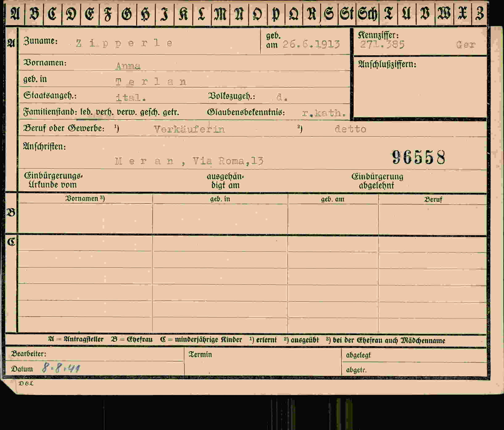Select the address 'Meran, Via Roma,13'
Screen dimensions: 504x430
coord(189,161)
